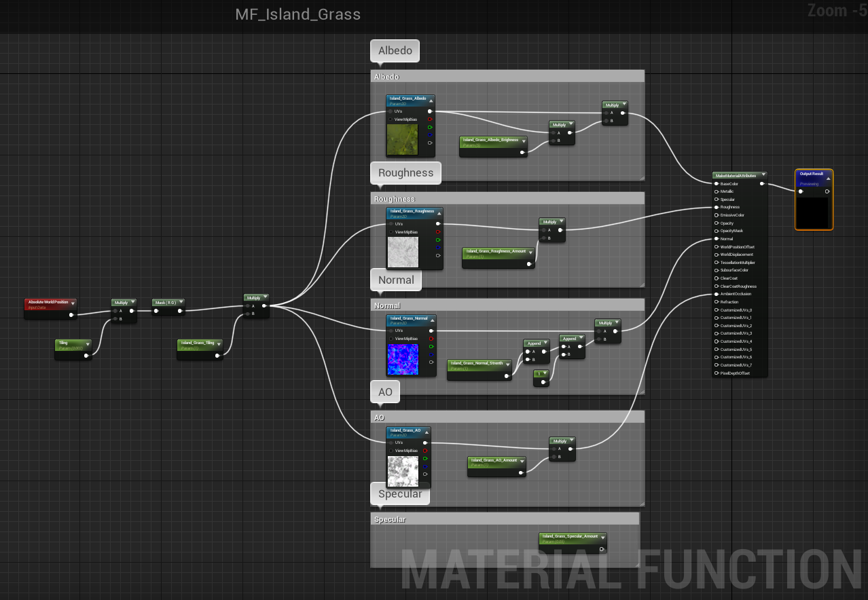Click the B input pin of the Roughness group Multiply

point(543,238)
